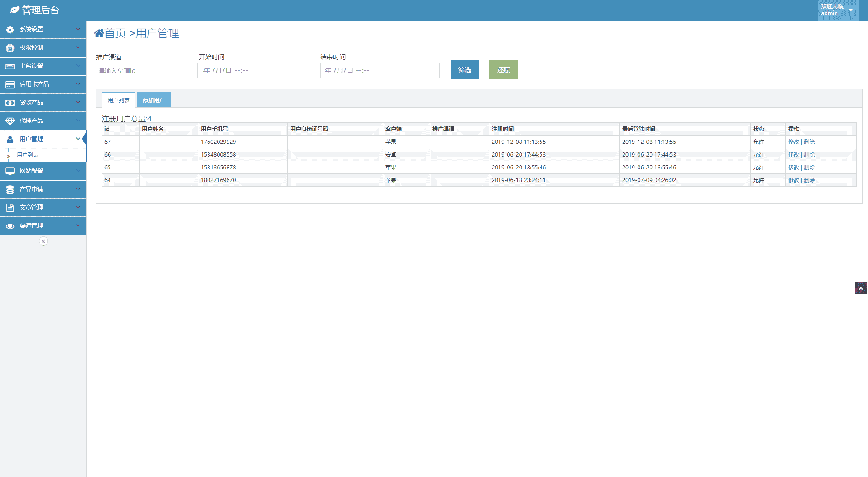Collapse the sidebar with the double-arrow button
The height and width of the screenshot is (477, 868).
click(x=43, y=241)
